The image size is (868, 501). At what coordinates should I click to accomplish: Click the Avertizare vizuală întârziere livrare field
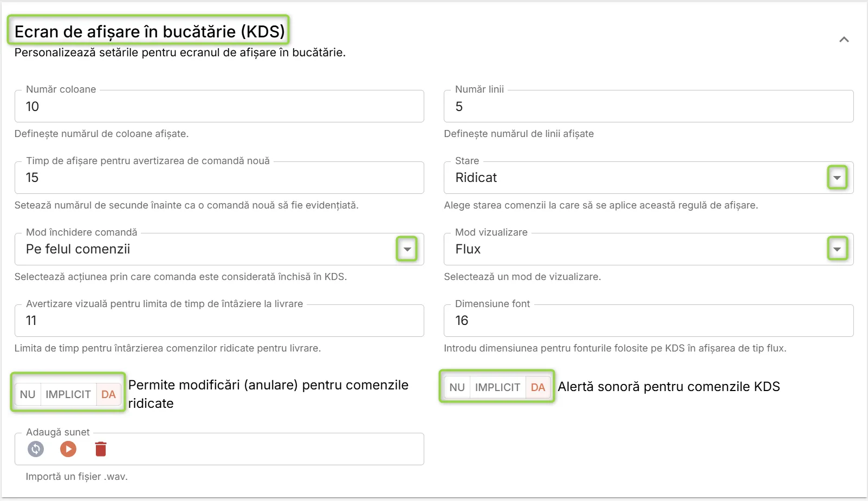click(219, 321)
